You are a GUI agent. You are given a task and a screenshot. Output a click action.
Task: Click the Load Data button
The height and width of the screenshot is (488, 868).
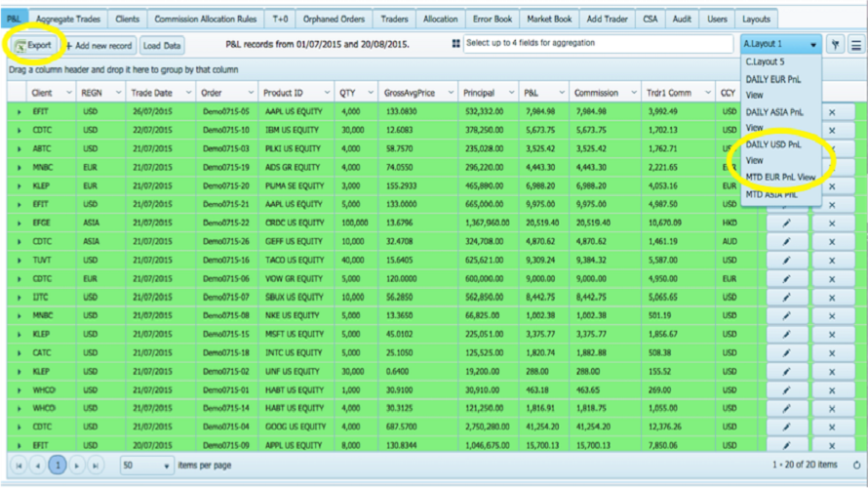point(162,46)
